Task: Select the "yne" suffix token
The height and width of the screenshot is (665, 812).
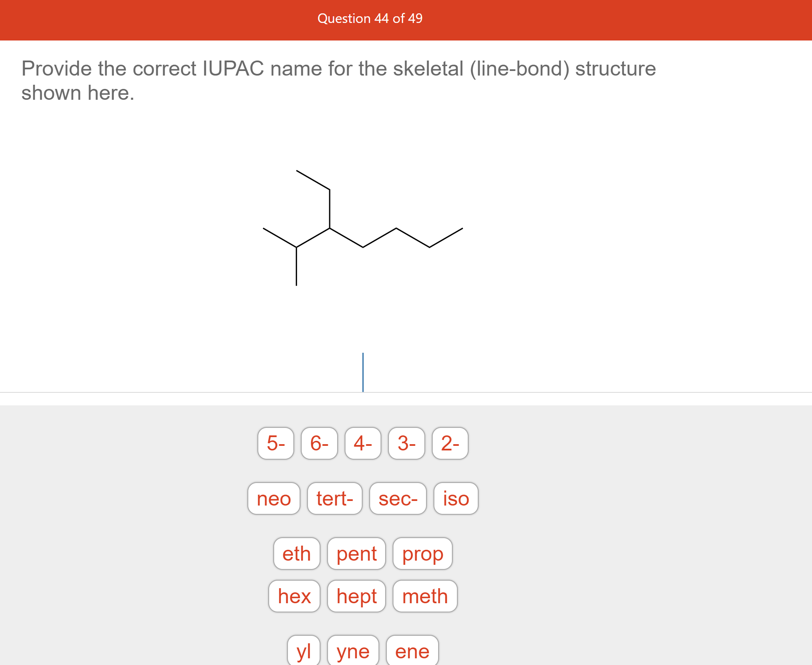Action: pyautogui.click(x=353, y=651)
